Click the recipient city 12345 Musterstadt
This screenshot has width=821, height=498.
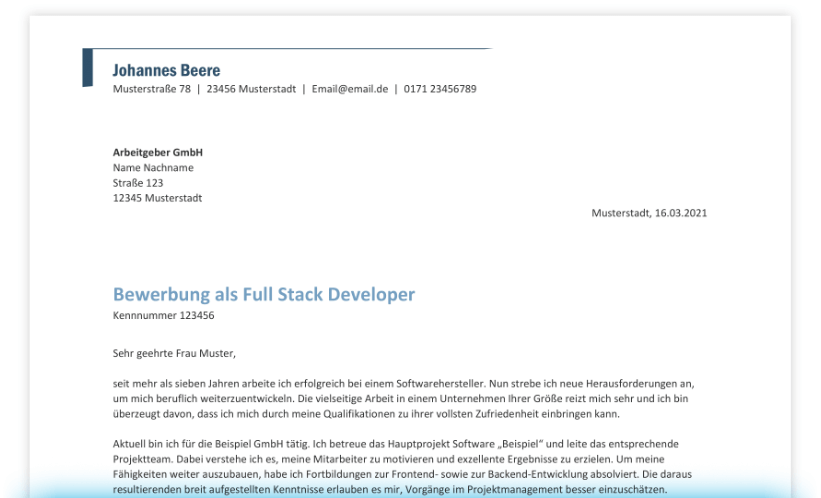pyautogui.click(x=157, y=198)
